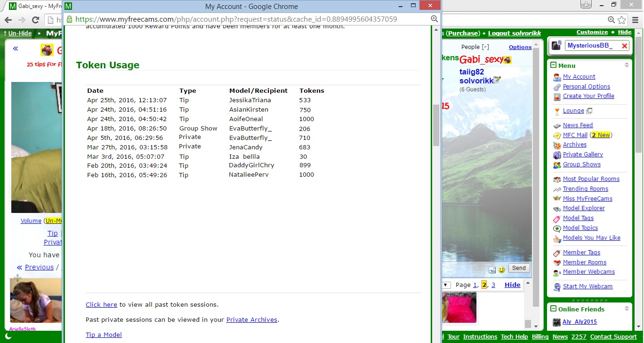Open 'Click here' past token sessions link
Image resolution: width=644 pixels, height=343 pixels.
click(101, 305)
